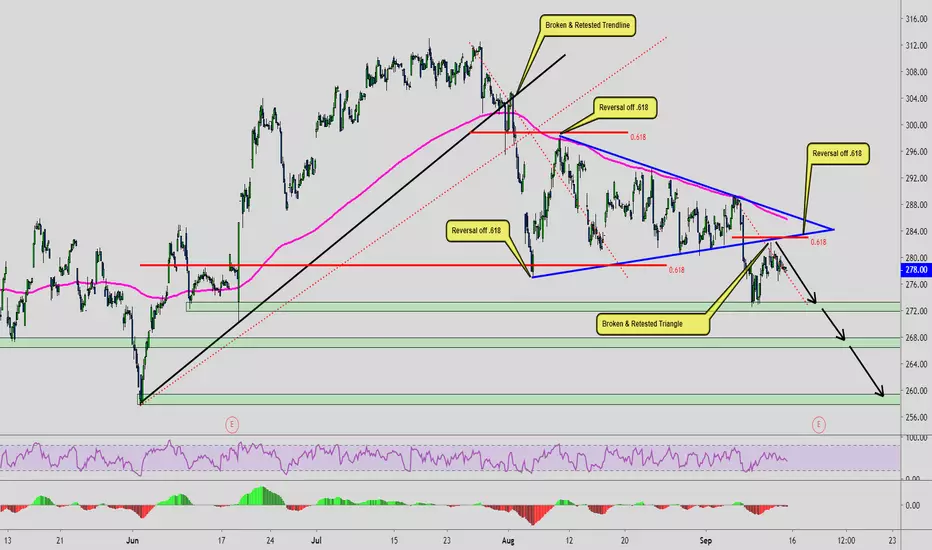Select the green support zone near 260.00
932x550 pixels.
click(517, 399)
